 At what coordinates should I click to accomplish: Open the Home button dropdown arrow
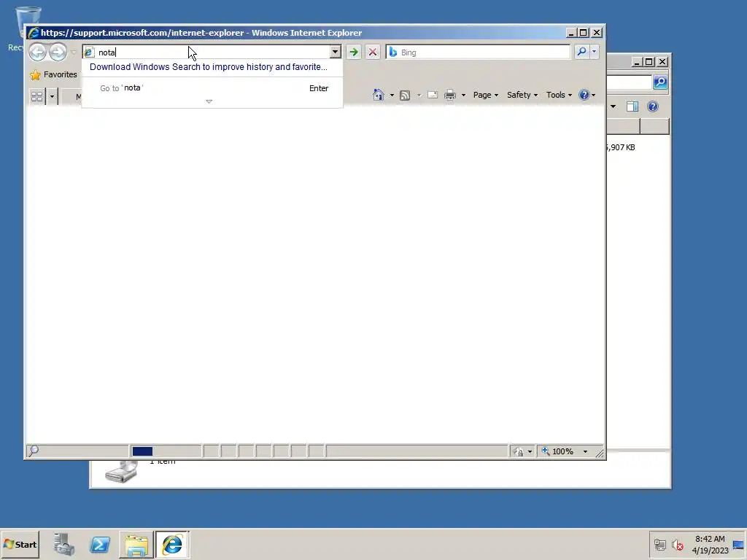(392, 96)
